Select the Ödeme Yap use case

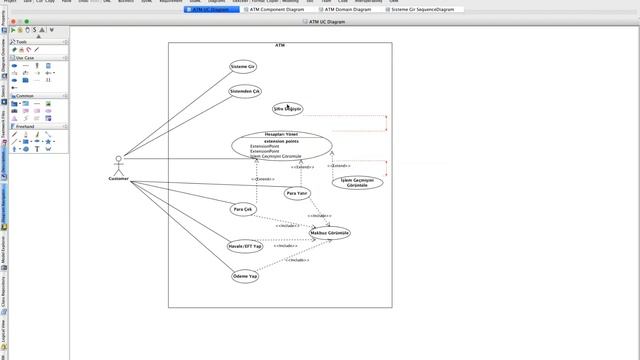pyautogui.click(x=245, y=276)
